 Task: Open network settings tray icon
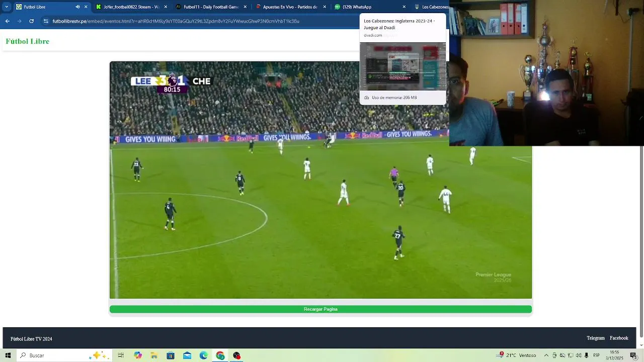pyautogui.click(x=571, y=355)
